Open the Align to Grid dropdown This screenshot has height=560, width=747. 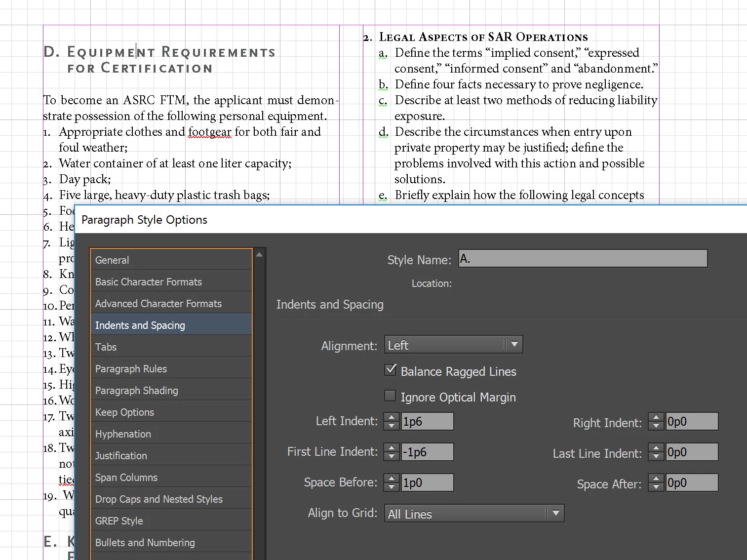point(474,514)
